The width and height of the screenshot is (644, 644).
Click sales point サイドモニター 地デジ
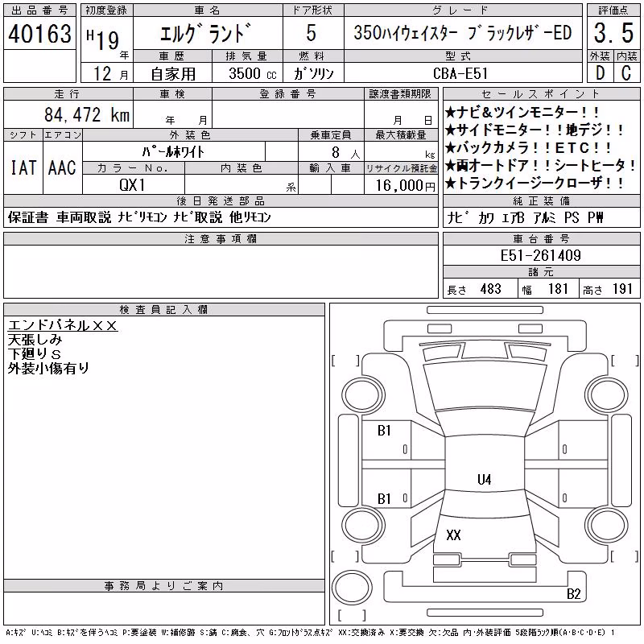tap(534, 130)
